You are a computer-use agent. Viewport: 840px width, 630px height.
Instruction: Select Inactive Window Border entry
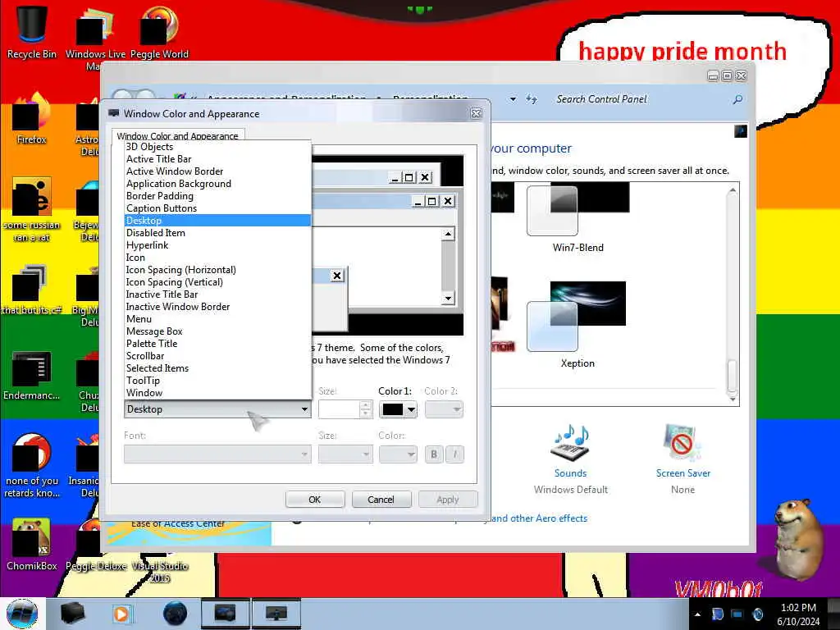pyautogui.click(x=217, y=307)
